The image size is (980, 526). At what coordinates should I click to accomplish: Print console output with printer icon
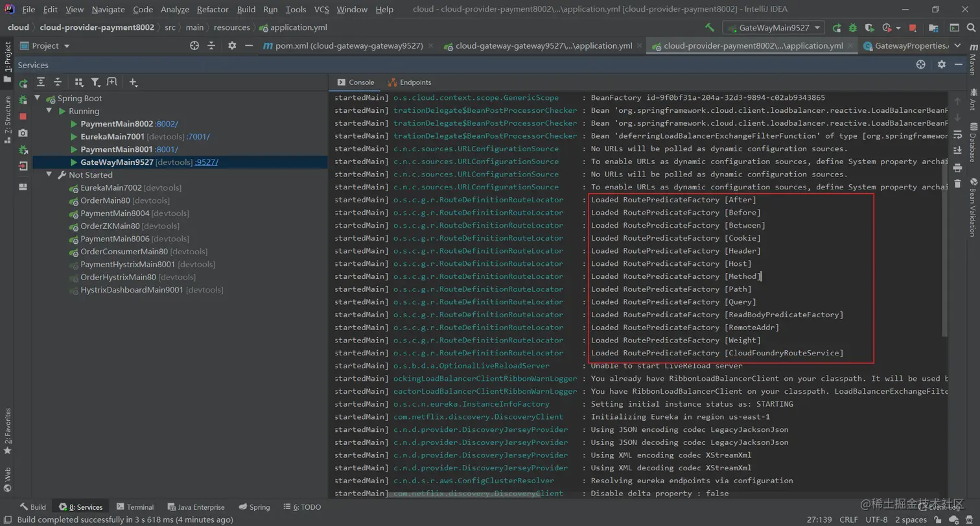tap(957, 167)
